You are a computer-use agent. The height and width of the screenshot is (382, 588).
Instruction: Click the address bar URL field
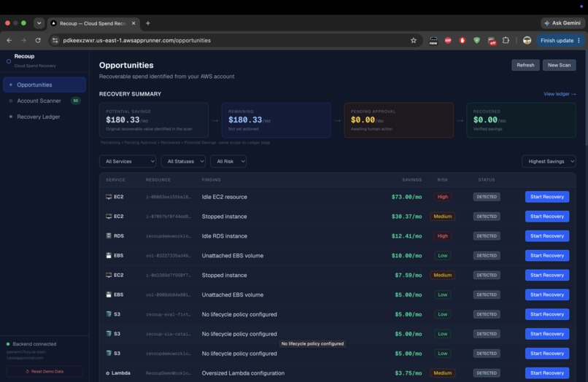236,41
